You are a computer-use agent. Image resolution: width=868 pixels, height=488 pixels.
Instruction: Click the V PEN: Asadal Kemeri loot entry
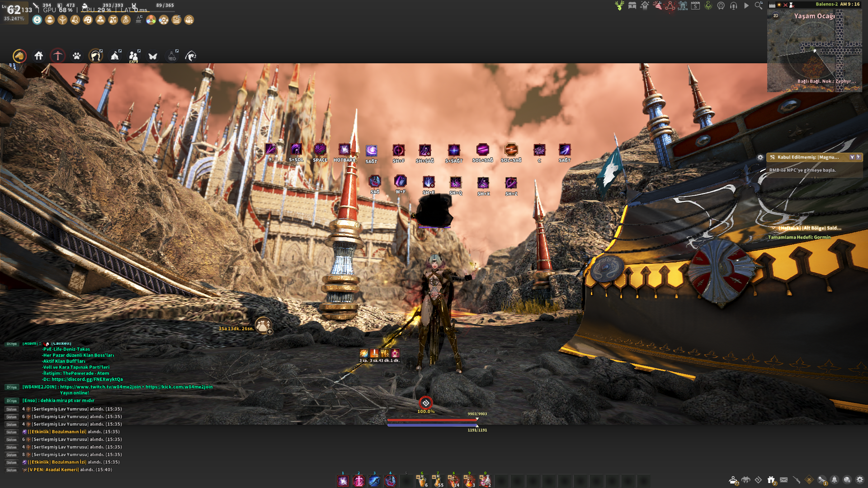coord(53,470)
